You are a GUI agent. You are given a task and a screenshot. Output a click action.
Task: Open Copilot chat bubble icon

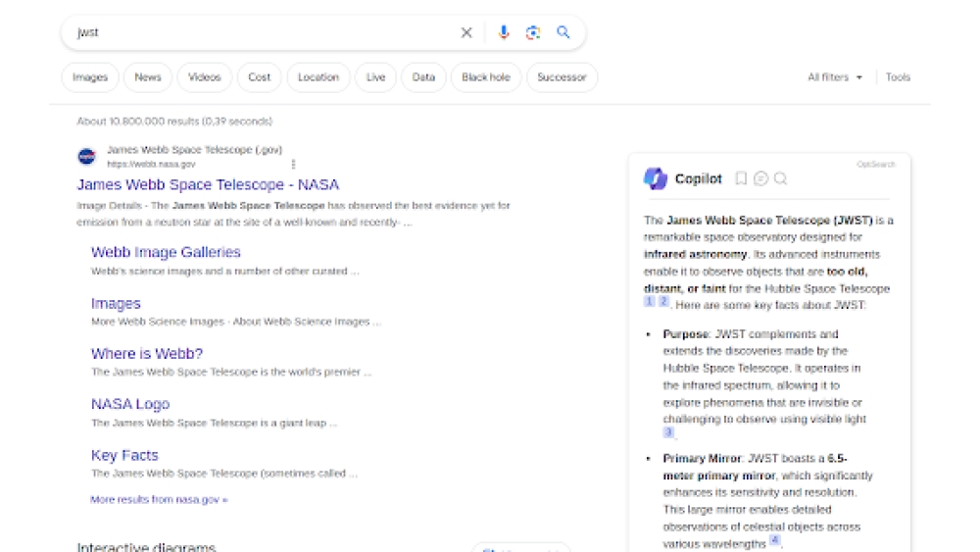(760, 178)
